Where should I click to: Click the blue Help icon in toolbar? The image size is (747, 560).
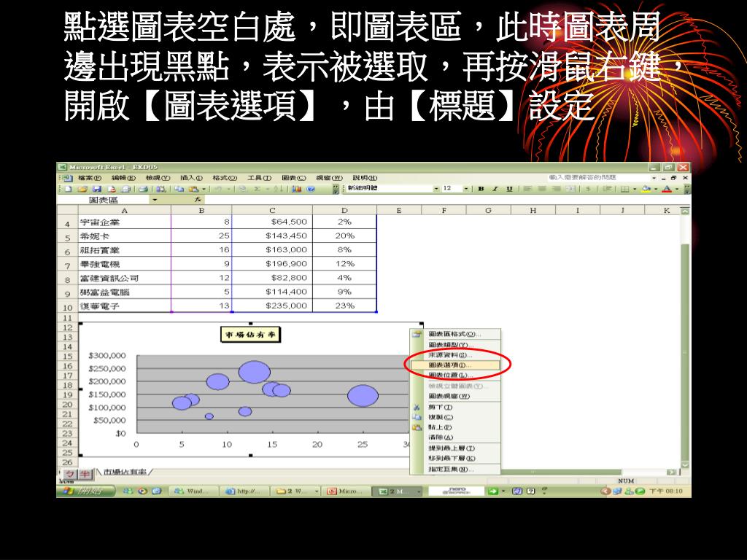311,189
